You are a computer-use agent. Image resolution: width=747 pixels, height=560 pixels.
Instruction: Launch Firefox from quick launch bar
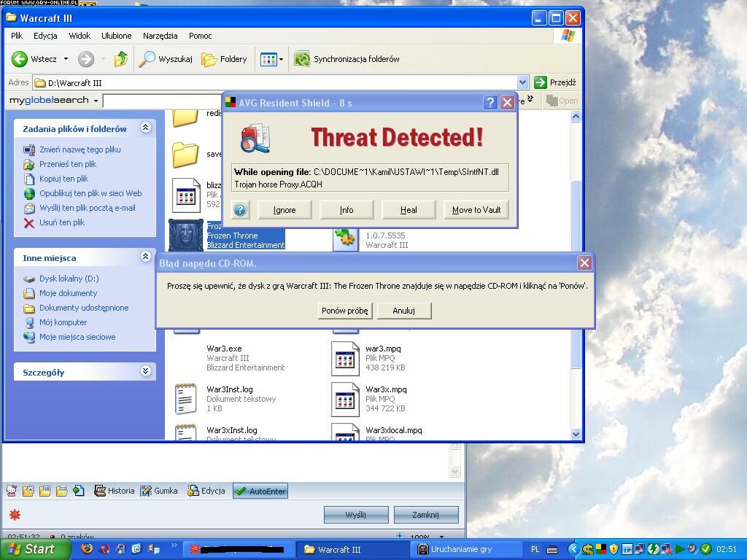click(x=87, y=549)
